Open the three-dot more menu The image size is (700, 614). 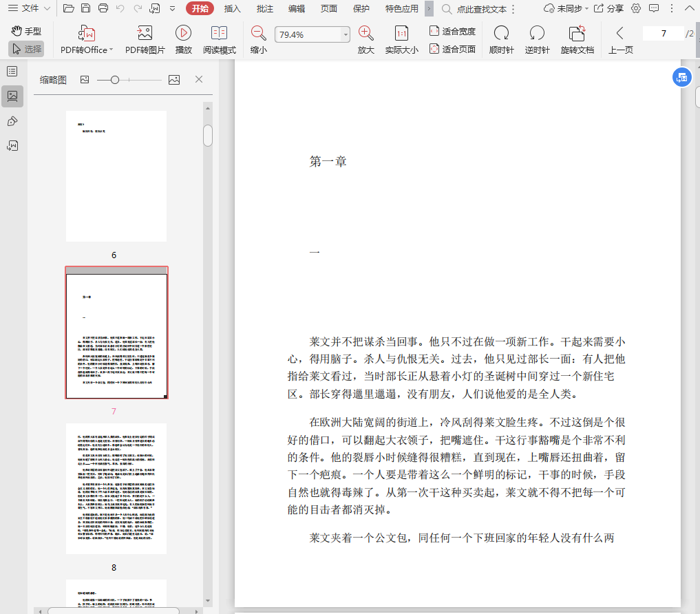pyautogui.click(x=671, y=8)
